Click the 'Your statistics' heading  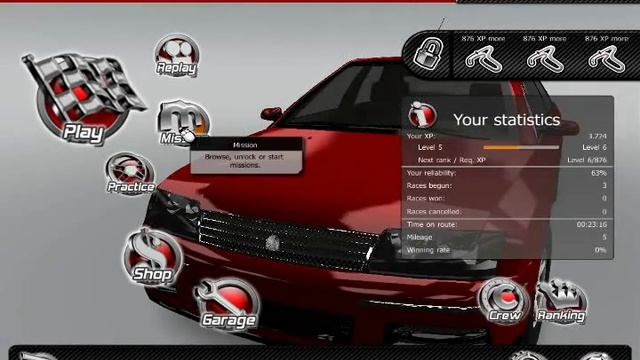point(507,120)
